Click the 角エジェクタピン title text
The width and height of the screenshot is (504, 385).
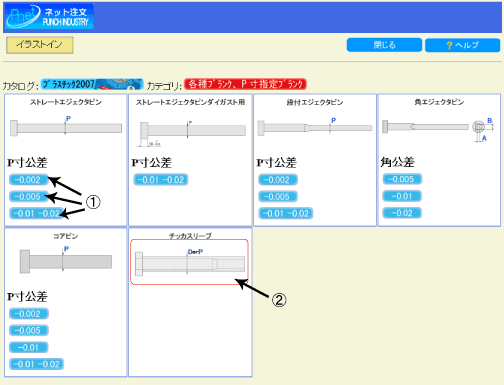tap(439, 102)
